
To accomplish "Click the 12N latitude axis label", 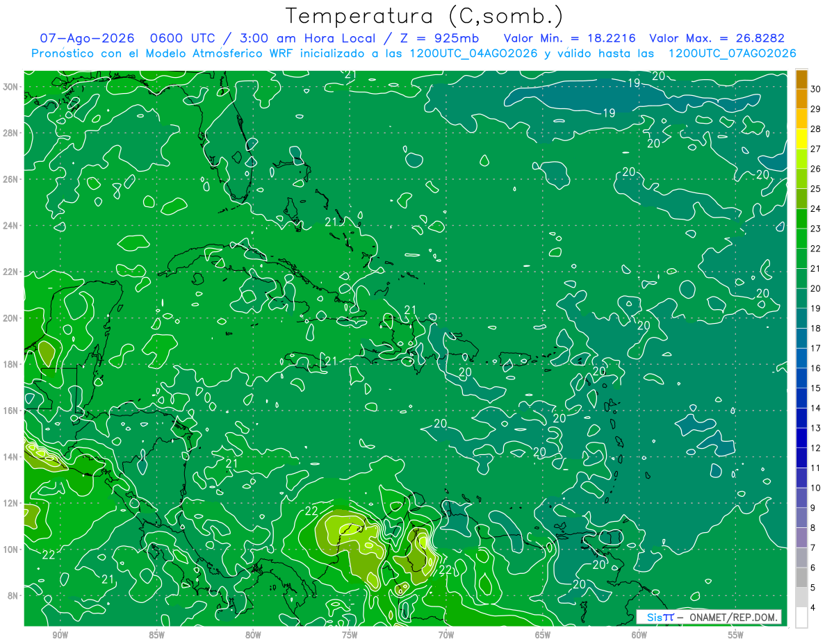I will (12, 503).
